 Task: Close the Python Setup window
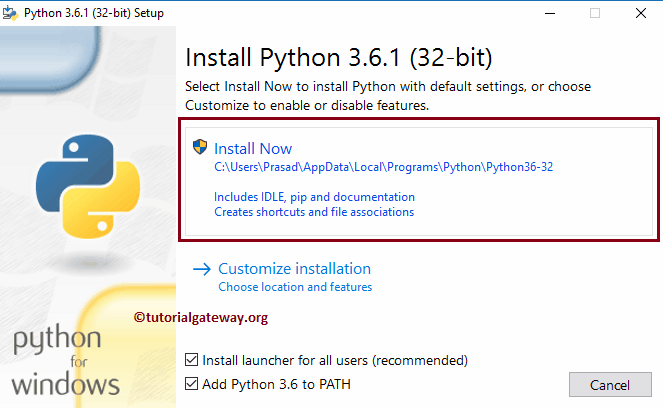tap(641, 13)
